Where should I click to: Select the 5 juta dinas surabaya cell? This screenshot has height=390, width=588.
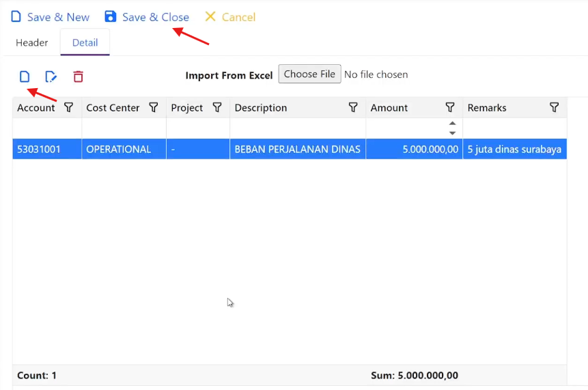(x=515, y=149)
